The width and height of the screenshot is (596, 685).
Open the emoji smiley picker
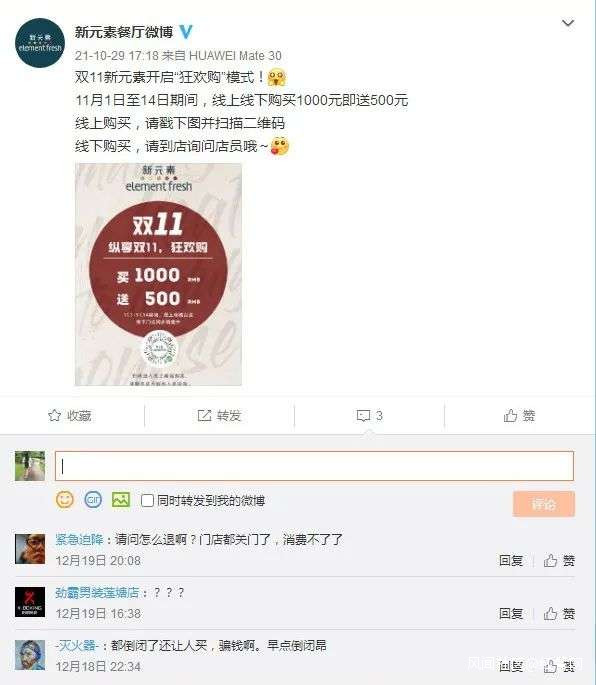(x=65, y=500)
